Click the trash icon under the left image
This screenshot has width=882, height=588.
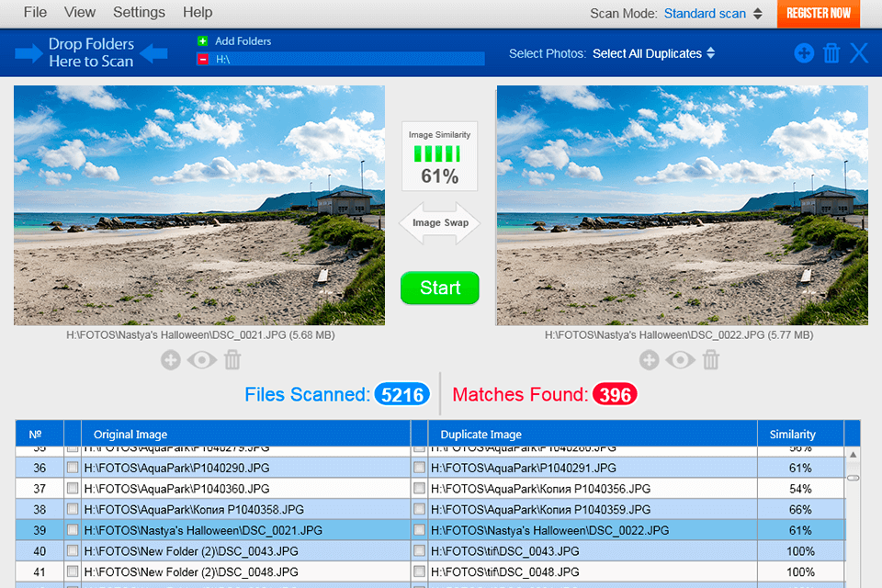pos(232,360)
